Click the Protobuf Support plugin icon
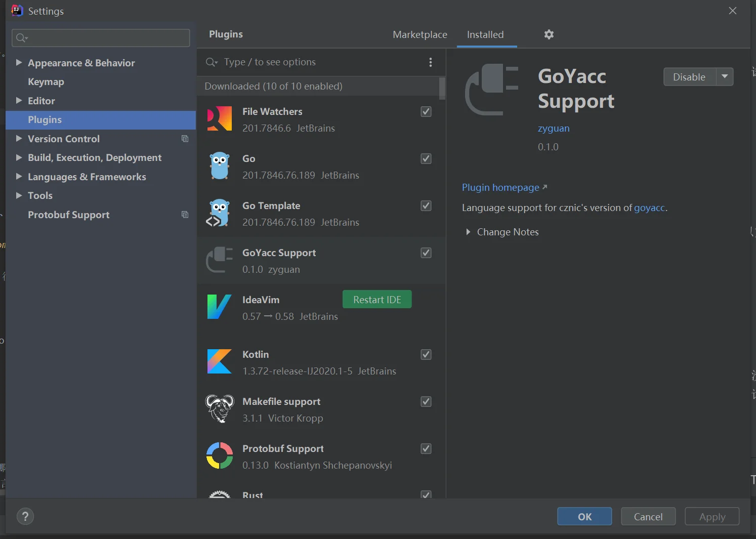Viewport: 756px width, 539px height. 220,455
